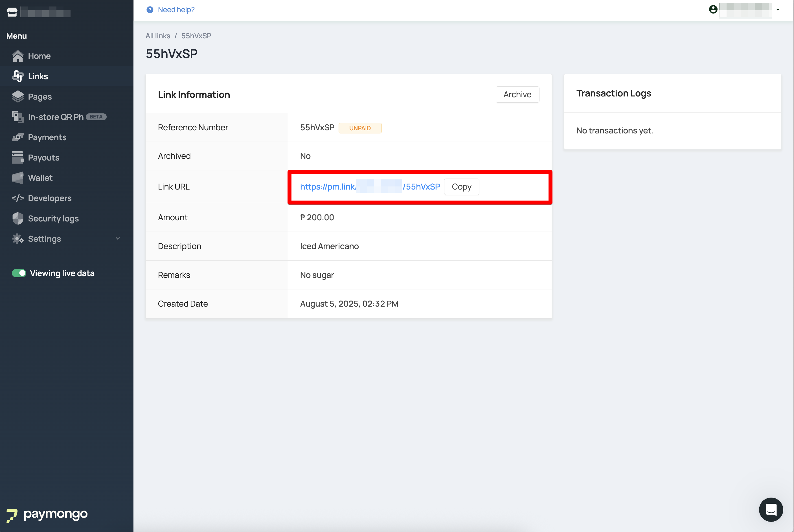Screen dimensions: 794x532
Task: Click the Wallet icon in sidebar
Action: pyautogui.click(x=18, y=178)
